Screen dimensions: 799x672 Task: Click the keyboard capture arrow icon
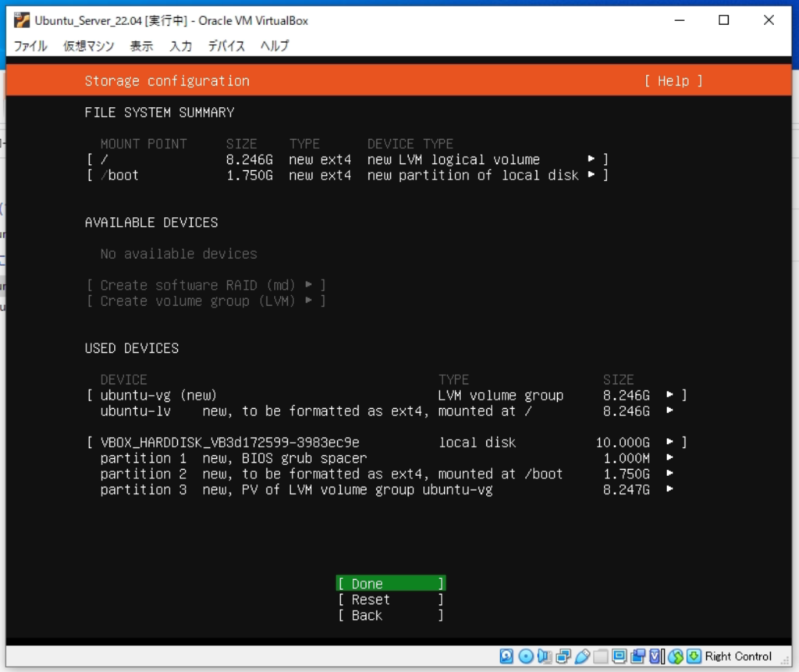click(694, 656)
